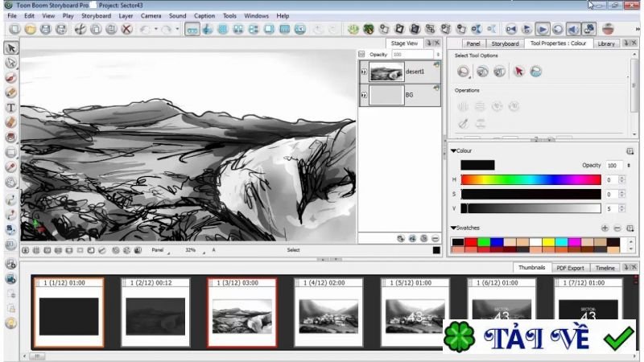Open the Storyboard menu
The image size is (644, 362).
click(x=97, y=15)
